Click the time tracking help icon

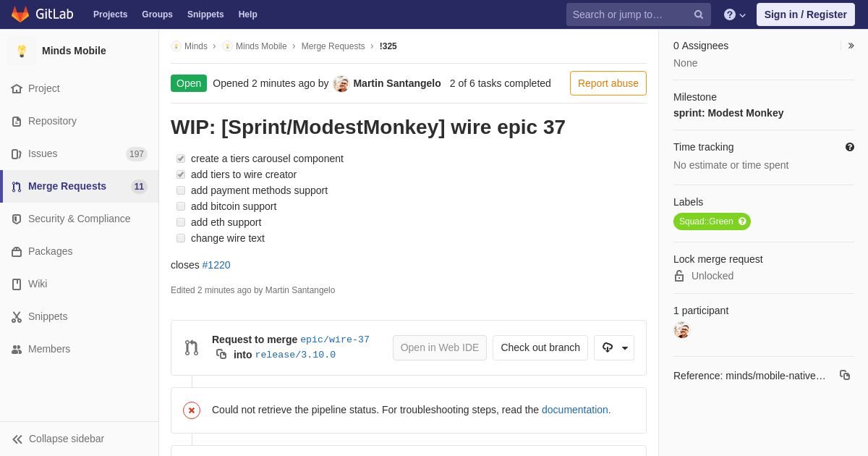click(x=850, y=147)
